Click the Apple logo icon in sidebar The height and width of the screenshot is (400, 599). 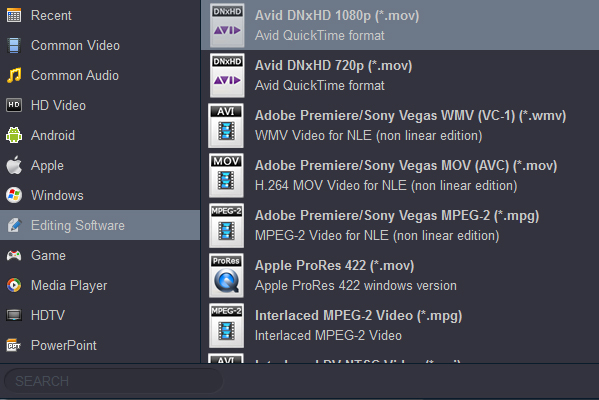coord(14,165)
